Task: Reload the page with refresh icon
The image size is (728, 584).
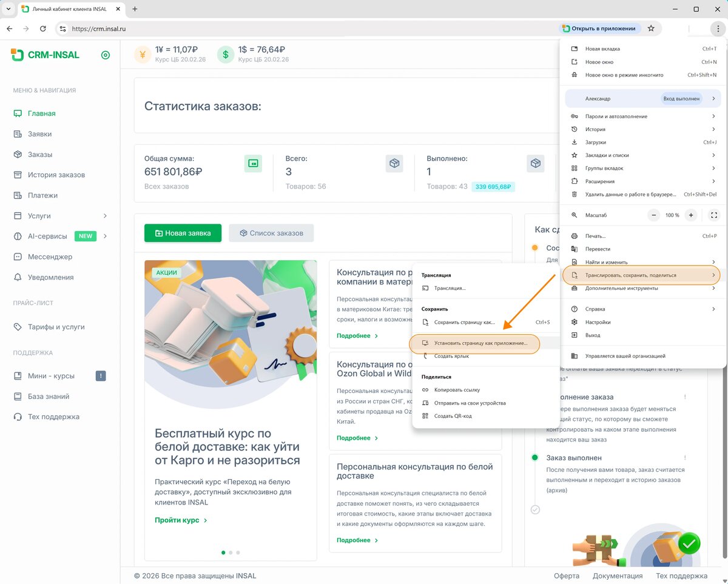Action: coord(42,29)
